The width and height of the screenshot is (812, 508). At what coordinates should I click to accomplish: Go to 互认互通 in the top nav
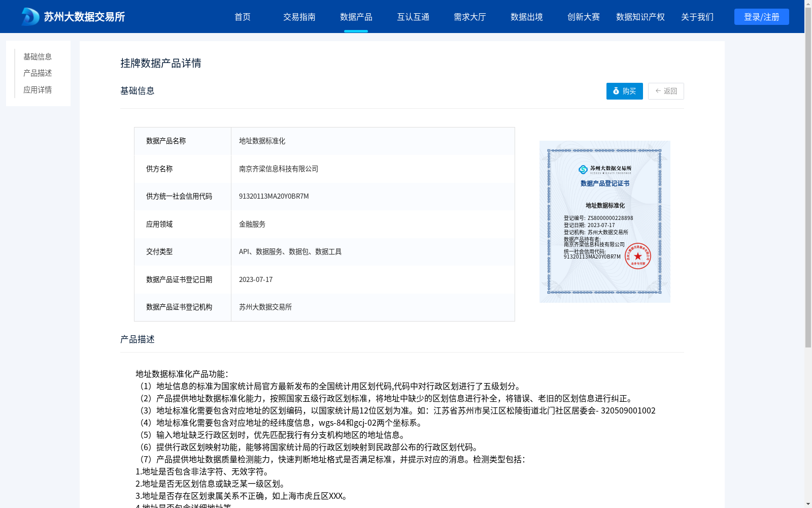point(413,17)
